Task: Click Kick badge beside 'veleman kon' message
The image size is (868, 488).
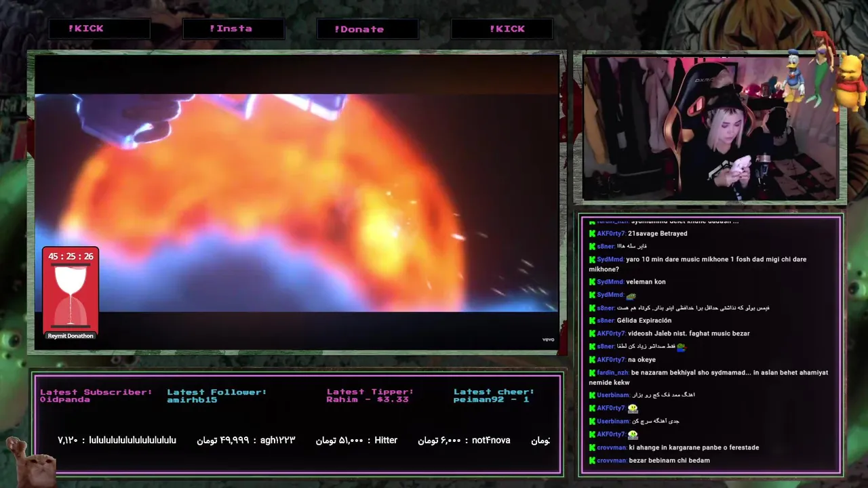Action: click(592, 281)
